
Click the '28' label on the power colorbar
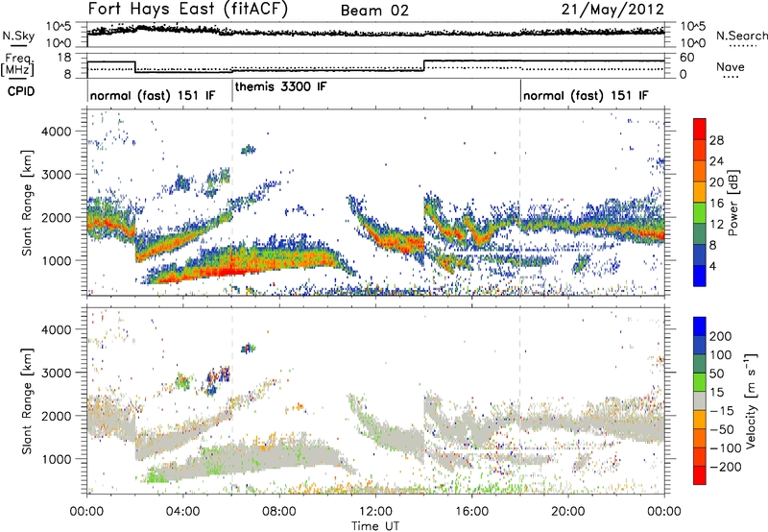click(x=716, y=140)
